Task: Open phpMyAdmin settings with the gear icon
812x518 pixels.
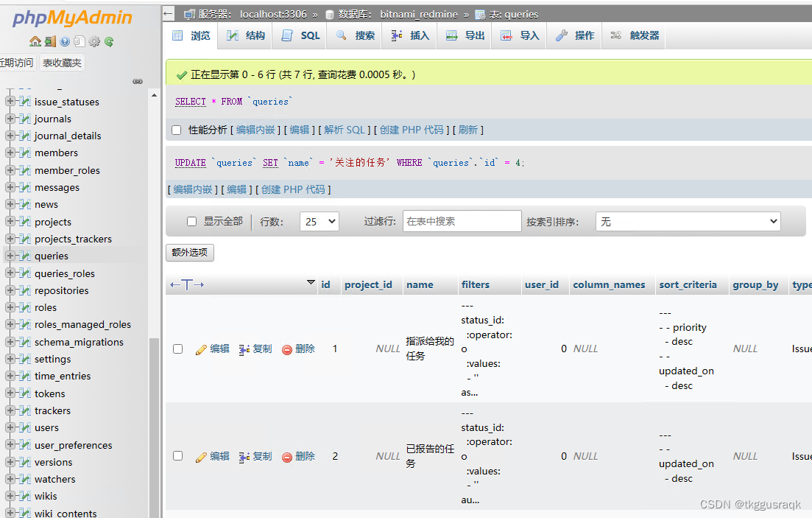Action: pos(94,41)
